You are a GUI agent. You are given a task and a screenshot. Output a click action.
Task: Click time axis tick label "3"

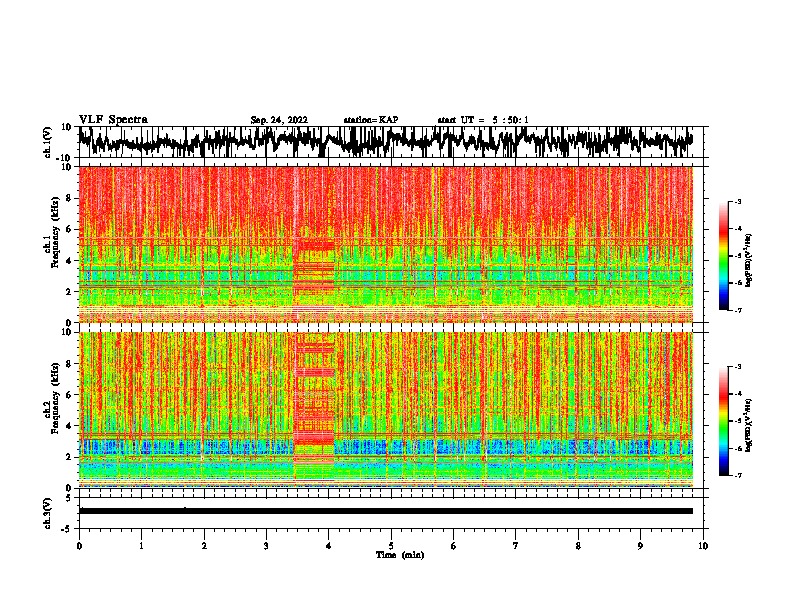point(266,546)
